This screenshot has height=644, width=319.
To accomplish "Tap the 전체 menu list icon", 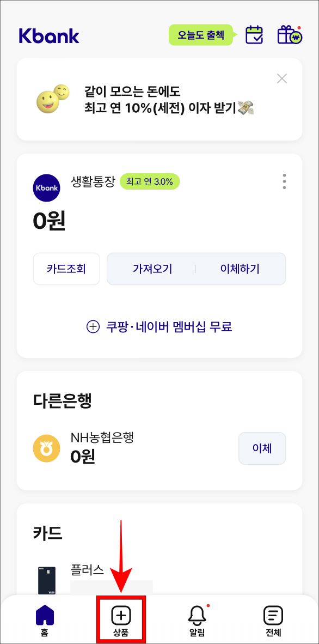I will click(272, 614).
